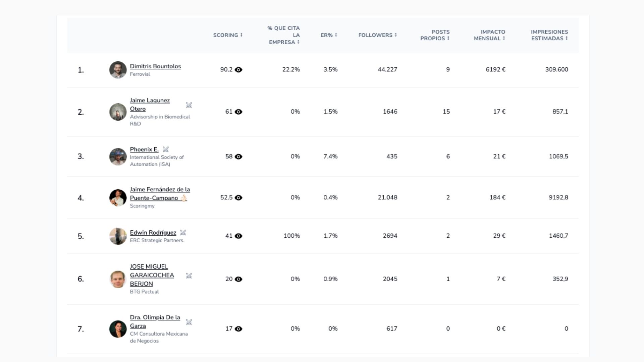The height and width of the screenshot is (362, 644).
Task: Toggle the eye icon next to score 61
Action: pos(238,112)
